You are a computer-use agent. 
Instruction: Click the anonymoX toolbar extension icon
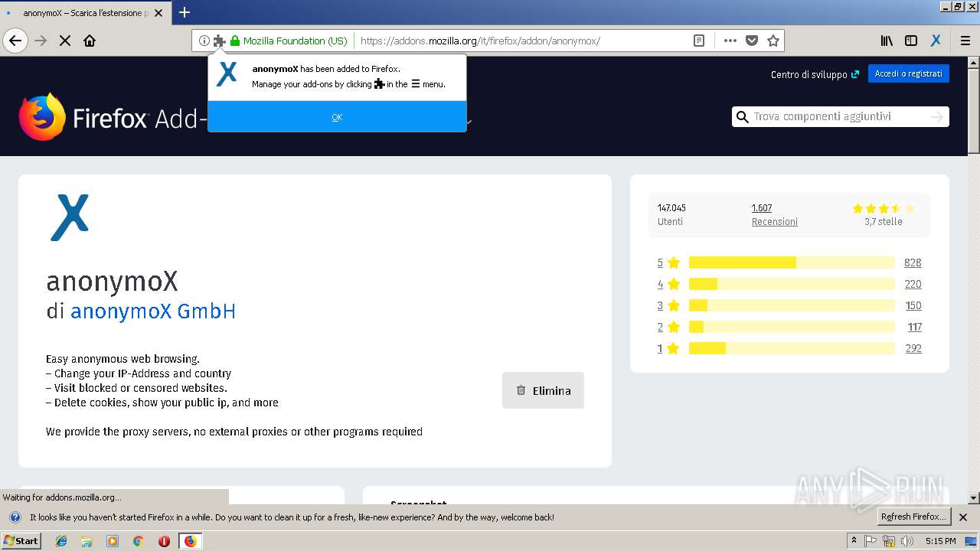click(936, 41)
